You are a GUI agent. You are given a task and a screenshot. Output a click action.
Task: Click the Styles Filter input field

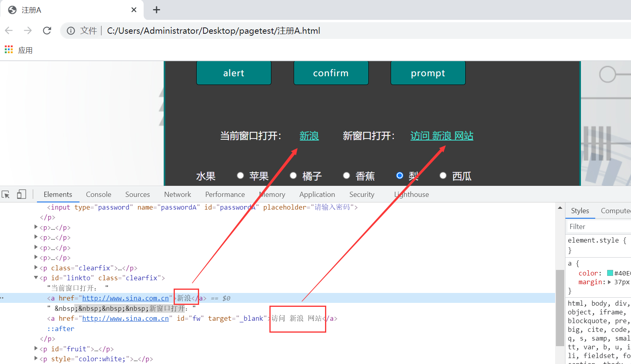598,227
